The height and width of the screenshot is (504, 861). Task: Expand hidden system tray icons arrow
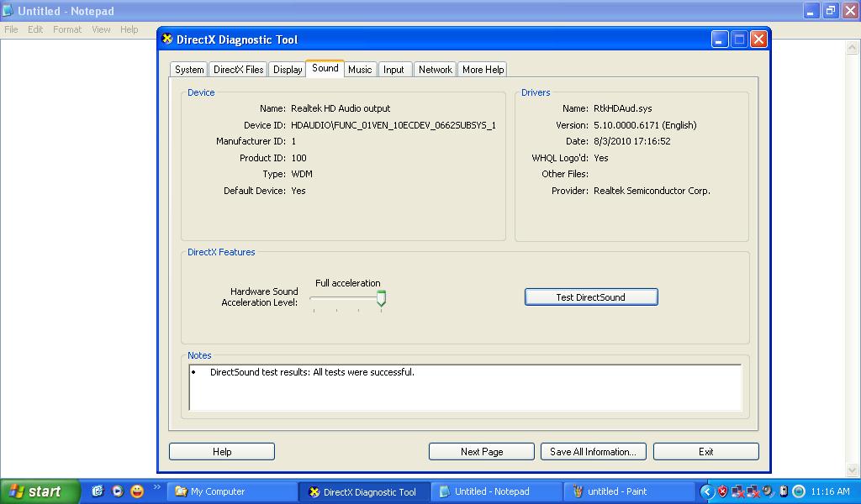click(706, 491)
